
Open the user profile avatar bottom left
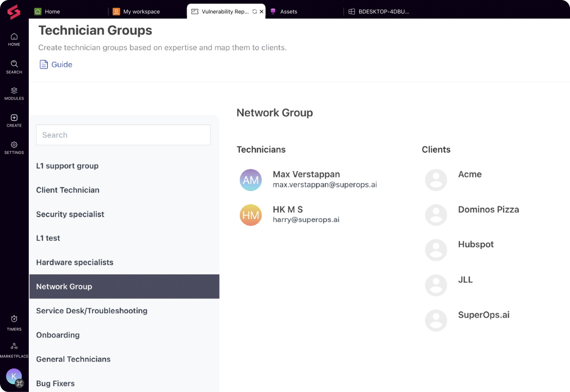pos(14,377)
